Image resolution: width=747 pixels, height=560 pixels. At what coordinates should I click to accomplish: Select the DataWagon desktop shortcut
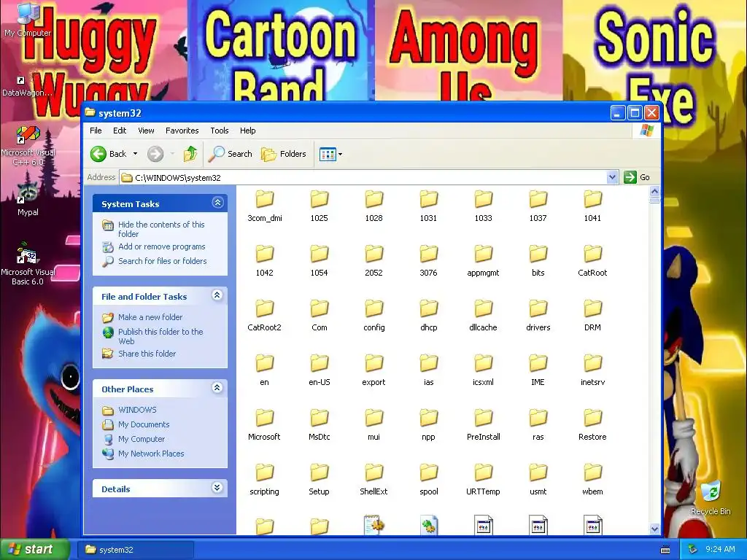point(27,87)
